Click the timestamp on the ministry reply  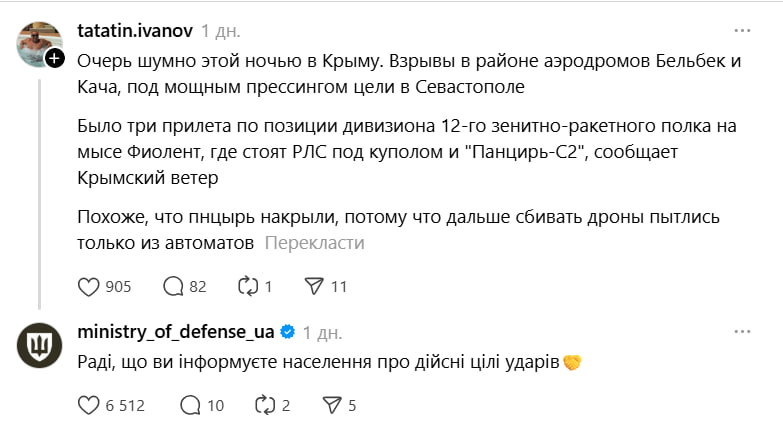[x=322, y=332]
